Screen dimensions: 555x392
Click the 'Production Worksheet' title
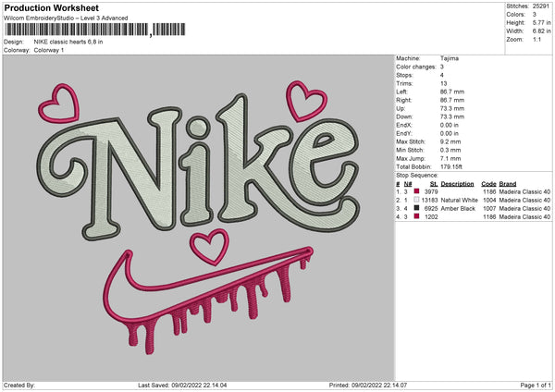click(x=51, y=7)
